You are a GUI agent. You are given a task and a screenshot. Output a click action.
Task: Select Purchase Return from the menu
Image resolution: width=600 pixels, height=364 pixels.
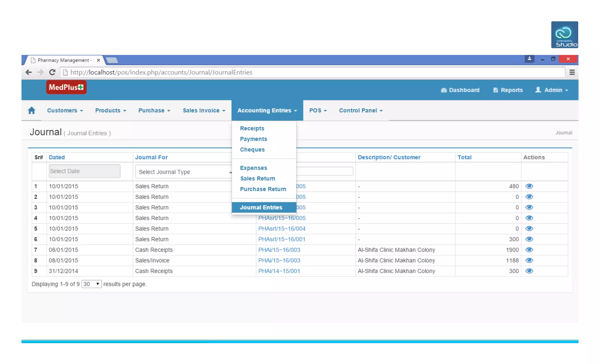[263, 189]
